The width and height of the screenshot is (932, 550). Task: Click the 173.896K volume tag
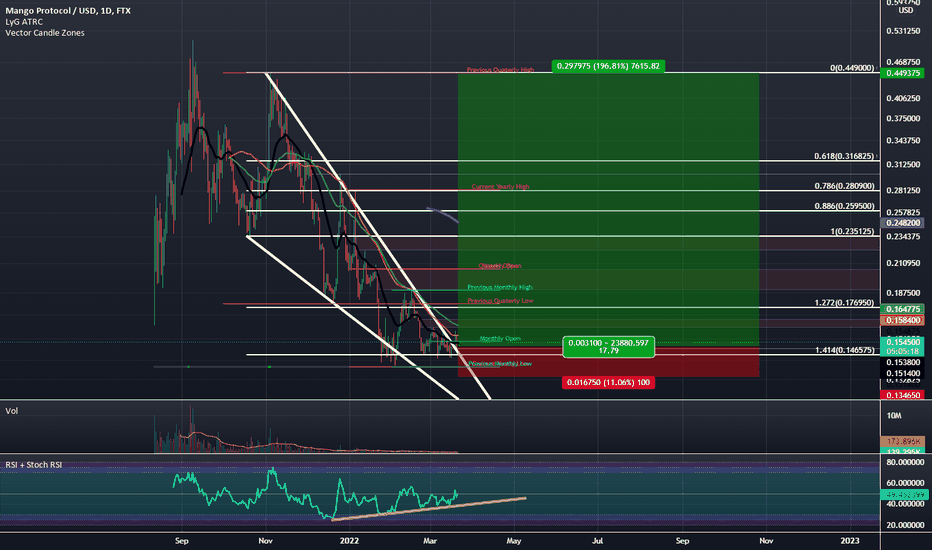[902, 441]
